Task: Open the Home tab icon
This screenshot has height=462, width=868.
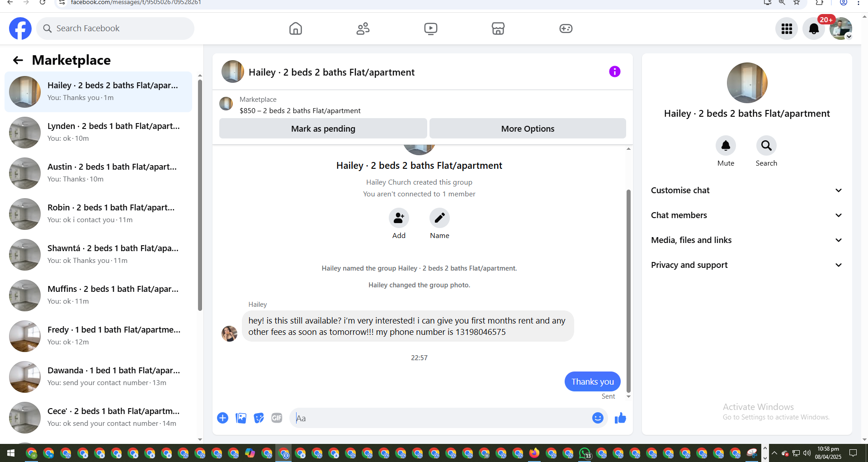Action: pyautogui.click(x=296, y=29)
